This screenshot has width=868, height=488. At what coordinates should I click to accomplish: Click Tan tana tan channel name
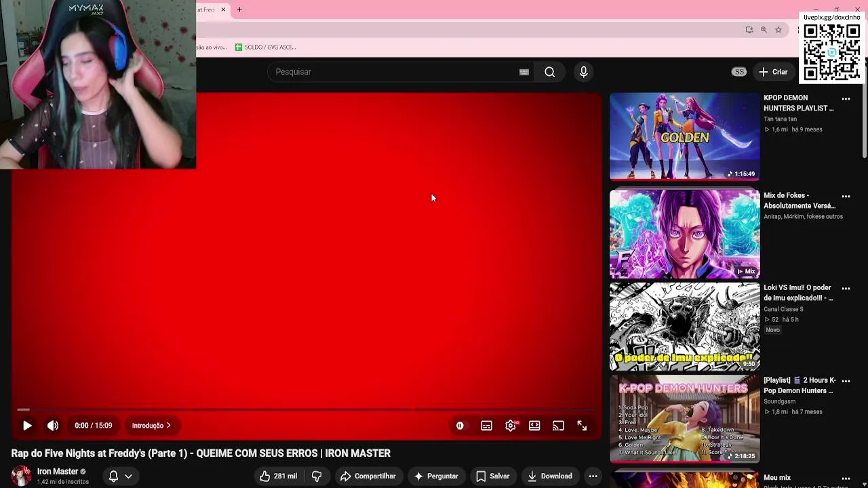point(780,119)
